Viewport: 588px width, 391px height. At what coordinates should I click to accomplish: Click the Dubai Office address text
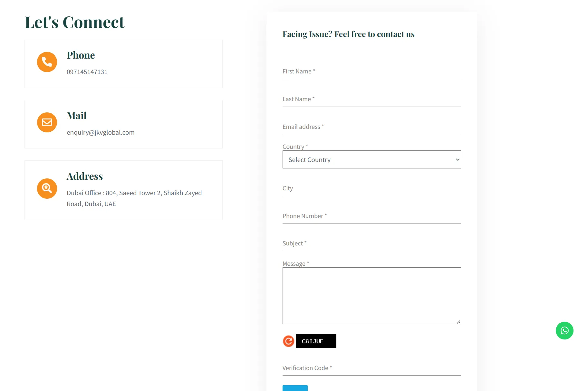[134, 198]
